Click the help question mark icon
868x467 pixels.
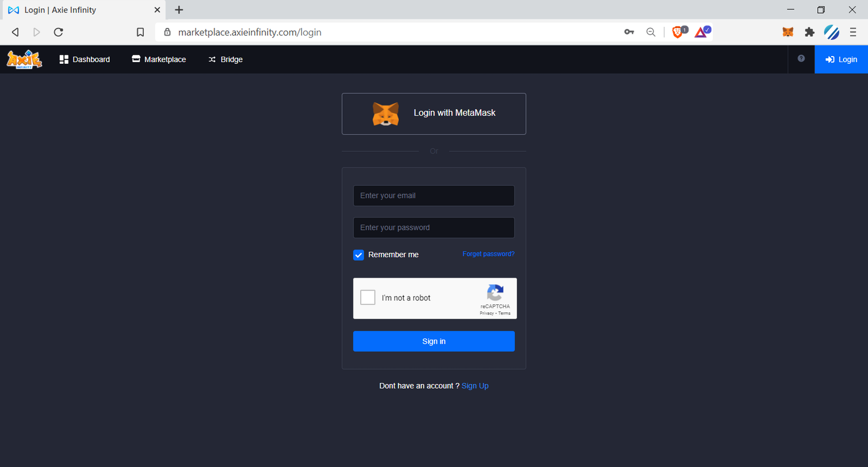[x=801, y=58]
